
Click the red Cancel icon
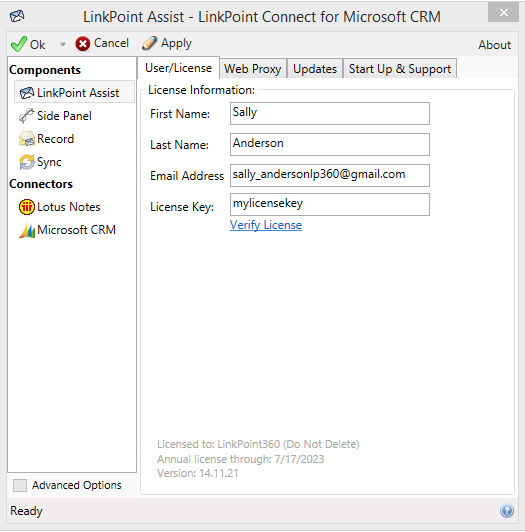click(x=82, y=44)
